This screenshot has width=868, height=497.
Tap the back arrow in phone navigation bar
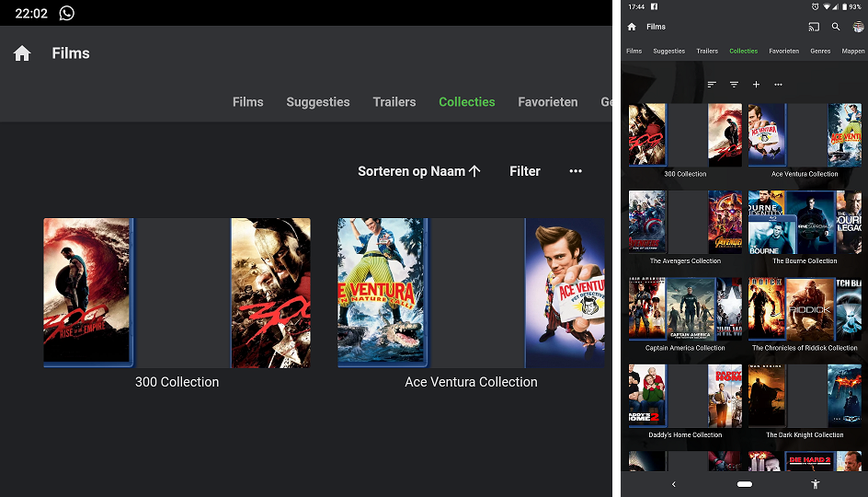pyautogui.click(x=674, y=484)
